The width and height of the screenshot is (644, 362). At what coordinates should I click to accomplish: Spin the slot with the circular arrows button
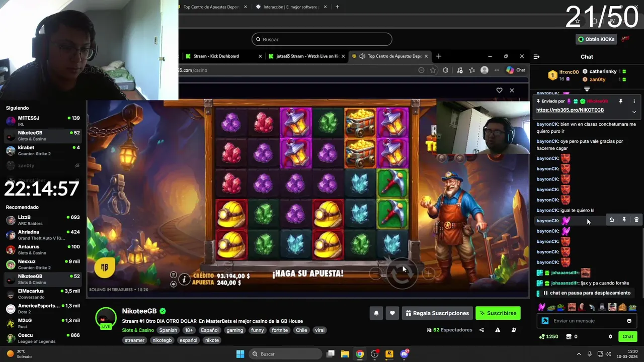pyautogui.click(x=402, y=273)
